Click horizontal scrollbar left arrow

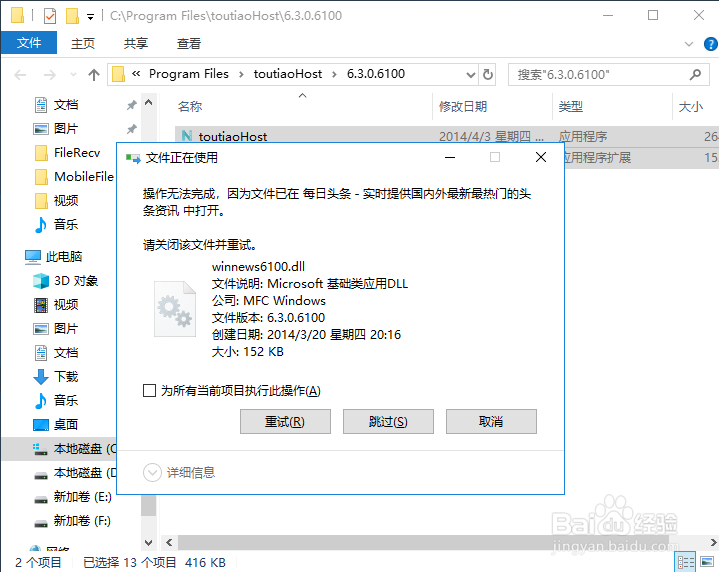(169, 543)
